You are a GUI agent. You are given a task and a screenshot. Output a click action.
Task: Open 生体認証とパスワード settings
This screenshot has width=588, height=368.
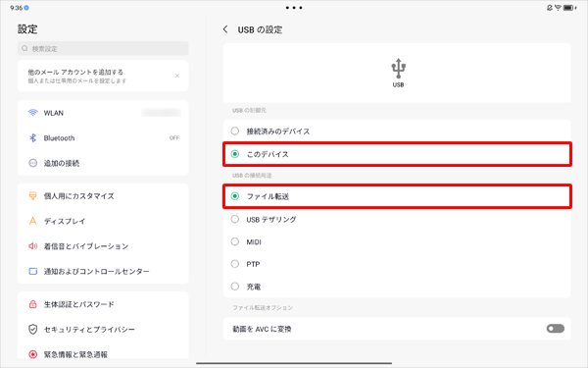103,304
